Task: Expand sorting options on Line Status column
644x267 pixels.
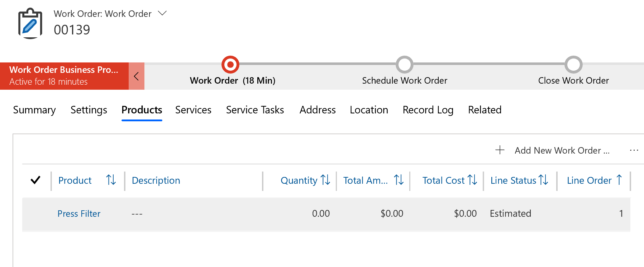Action: tap(543, 181)
